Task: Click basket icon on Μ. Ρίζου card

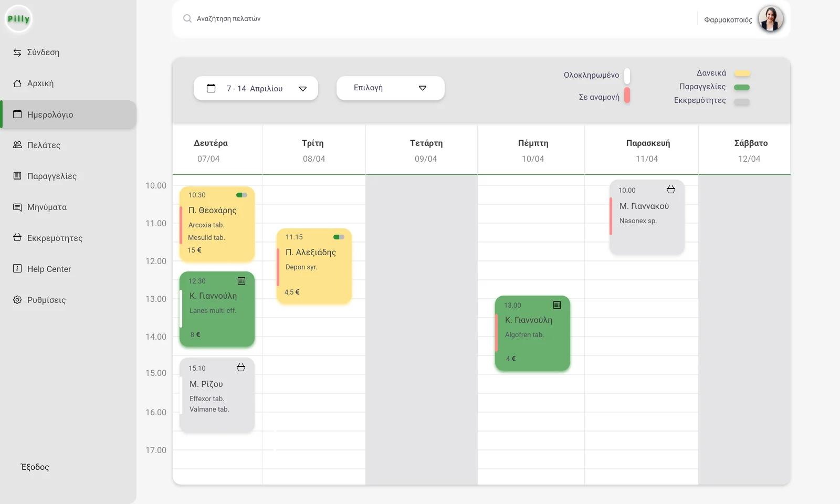Action: click(241, 367)
